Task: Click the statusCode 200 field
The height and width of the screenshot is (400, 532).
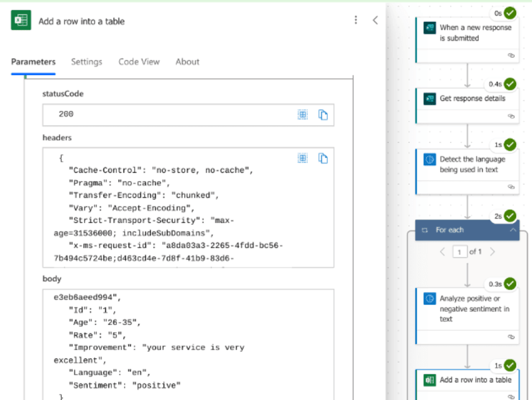Action: click(x=188, y=114)
